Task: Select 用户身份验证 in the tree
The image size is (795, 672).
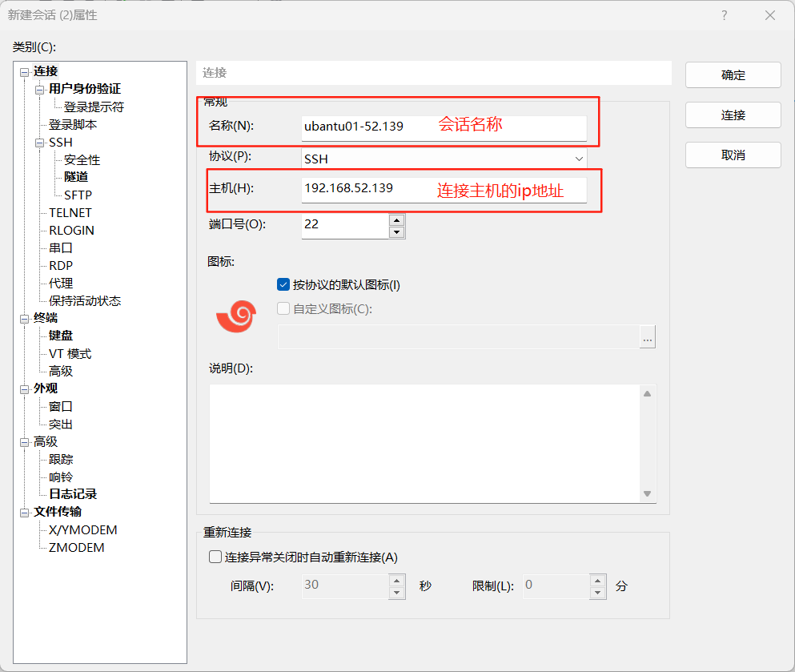Action: coord(85,89)
